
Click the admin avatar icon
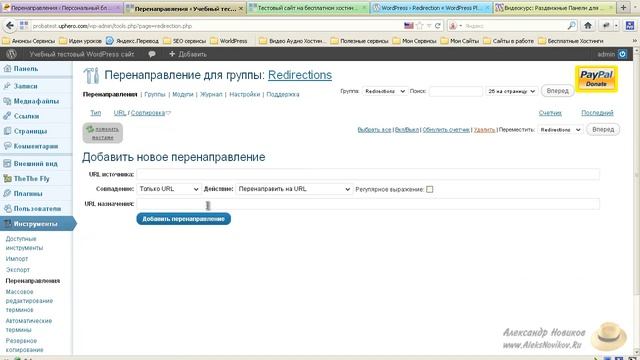(622, 54)
